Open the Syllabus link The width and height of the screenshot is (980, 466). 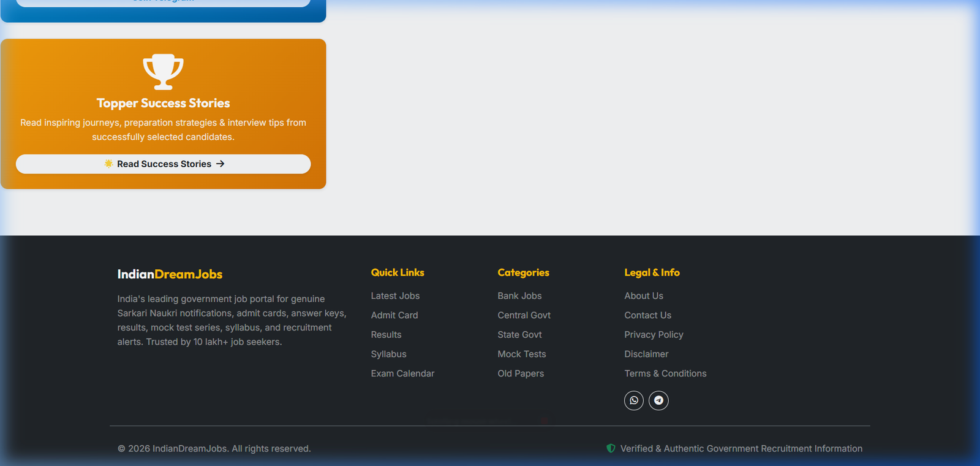(388, 354)
